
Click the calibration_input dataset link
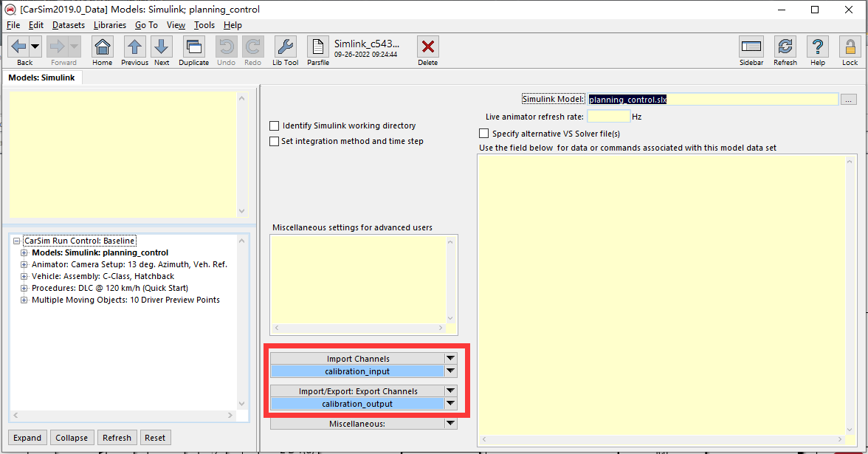tap(357, 371)
